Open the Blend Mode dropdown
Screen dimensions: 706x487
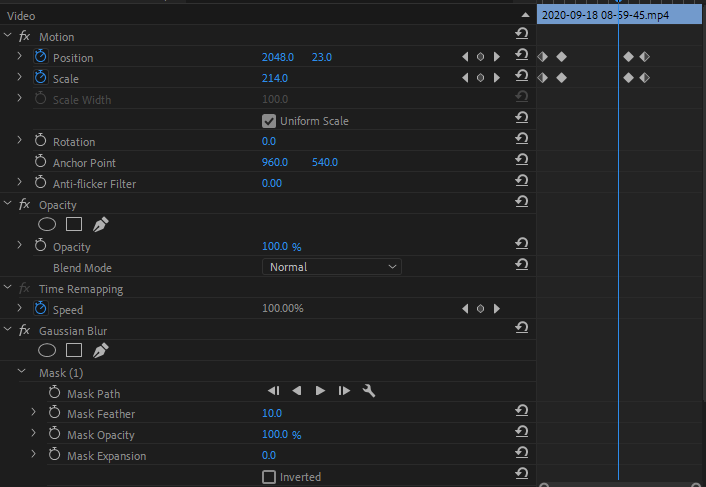tap(332, 267)
